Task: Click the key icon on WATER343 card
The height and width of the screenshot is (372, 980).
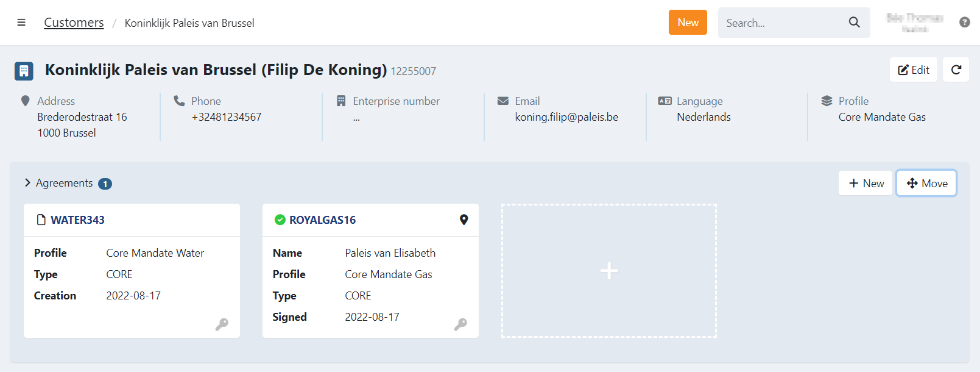Action: click(x=222, y=324)
